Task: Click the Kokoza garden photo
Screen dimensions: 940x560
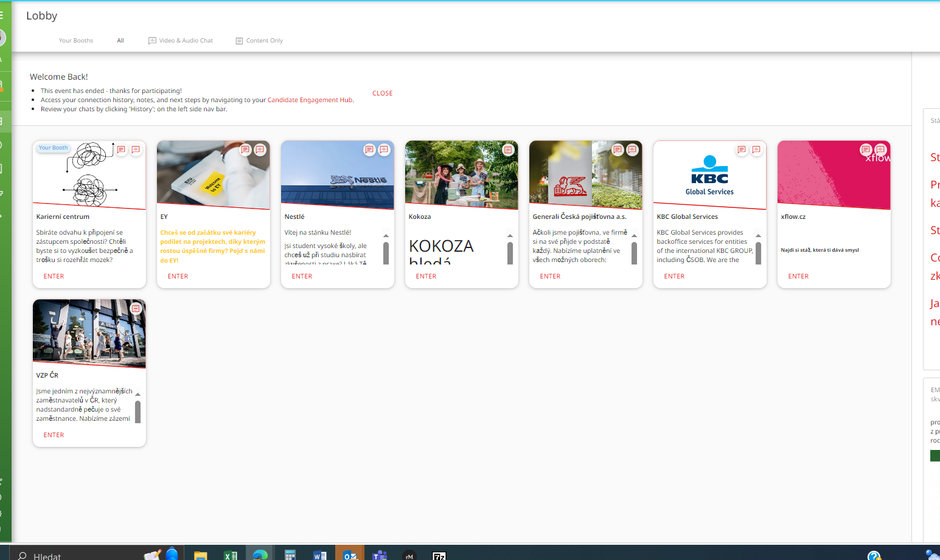Action: point(462,175)
